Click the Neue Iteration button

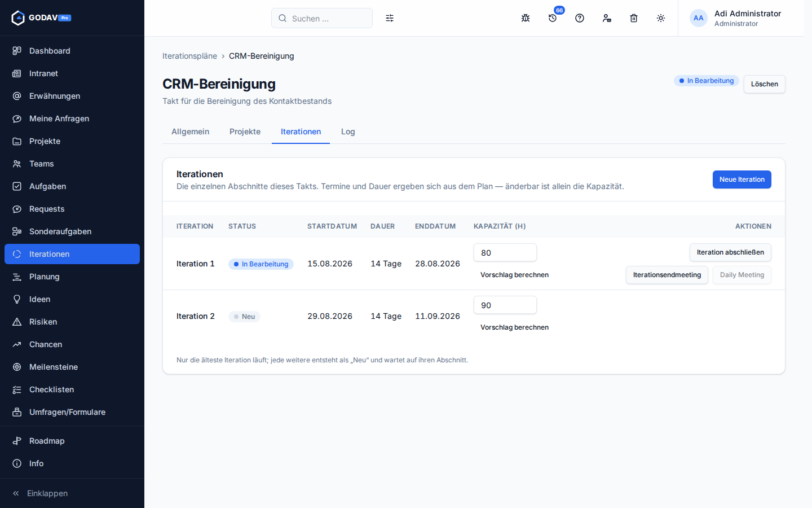[742, 179]
